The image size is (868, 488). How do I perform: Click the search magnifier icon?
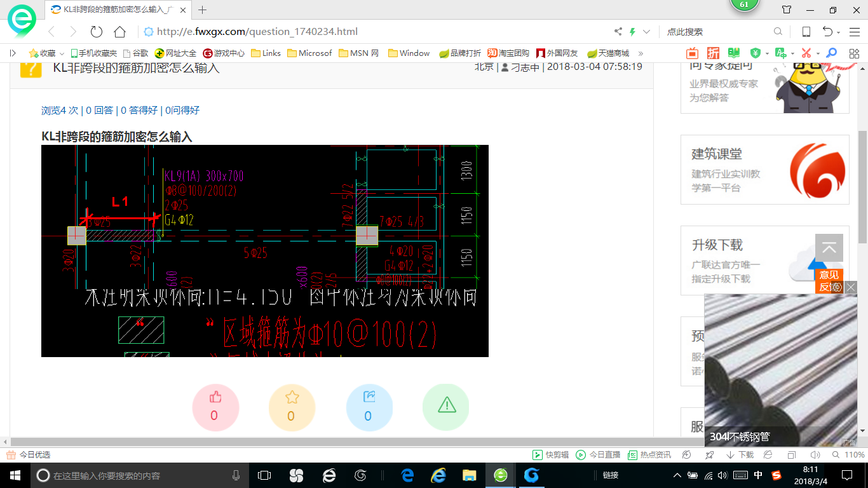[x=778, y=32]
